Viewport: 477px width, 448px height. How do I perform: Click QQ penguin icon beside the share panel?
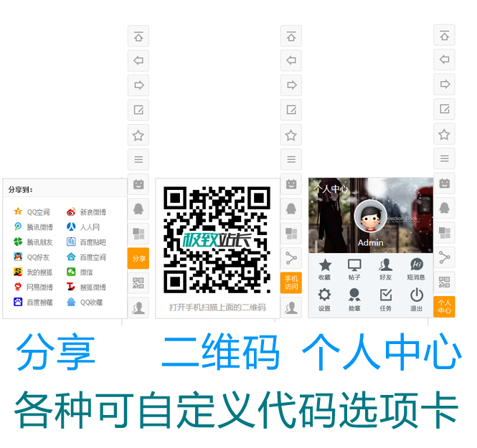coord(138,209)
